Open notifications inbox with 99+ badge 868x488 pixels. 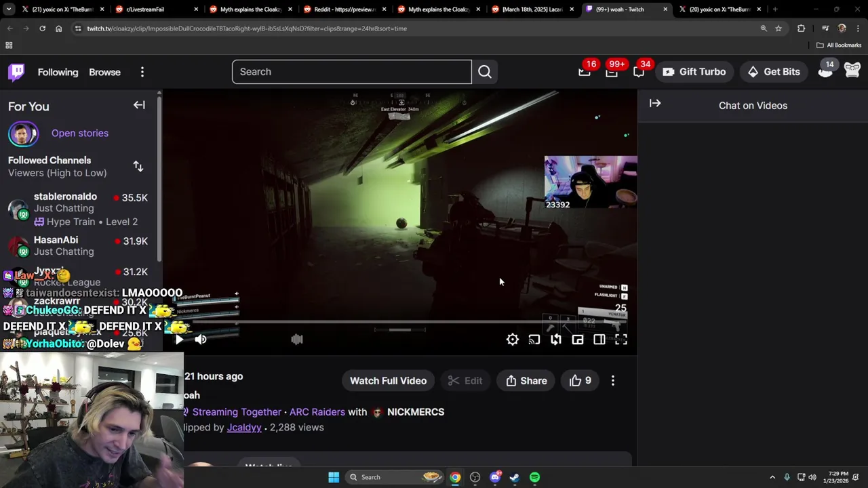[612, 72]
